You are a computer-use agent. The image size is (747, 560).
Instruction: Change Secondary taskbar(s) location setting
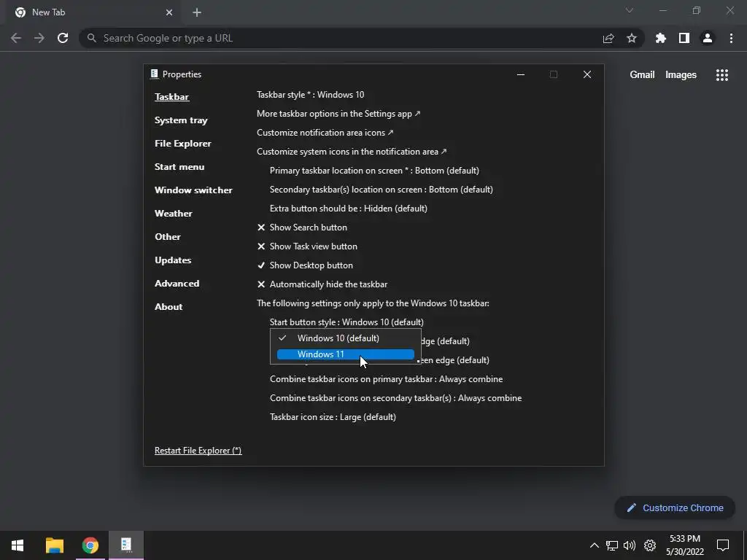coord(381,190)
